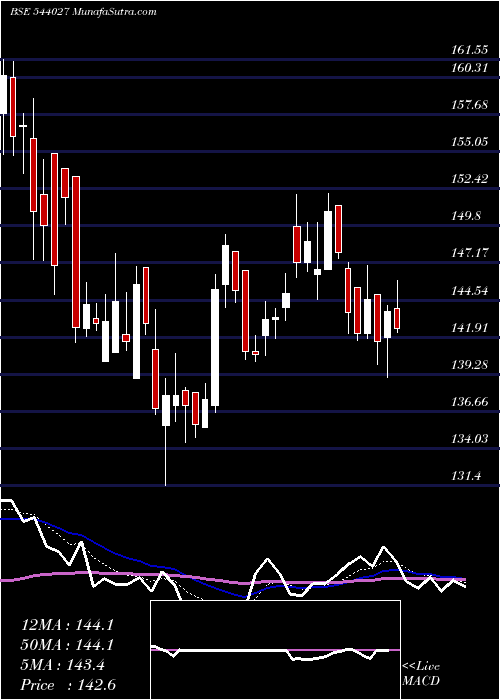Click the 152.42 price level label
The width and height of the screenshot is (500, 700).
click(x=469, y=179)
